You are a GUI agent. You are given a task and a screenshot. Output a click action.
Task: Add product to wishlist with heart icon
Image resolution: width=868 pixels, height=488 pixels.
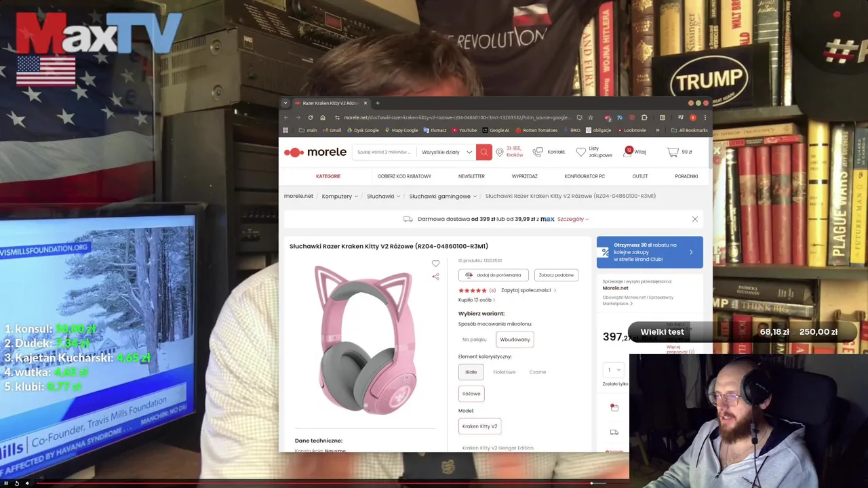click(x=435, y=263)
